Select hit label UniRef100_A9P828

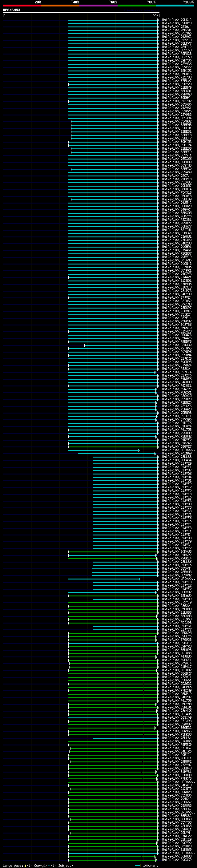[x=177, y=54]
